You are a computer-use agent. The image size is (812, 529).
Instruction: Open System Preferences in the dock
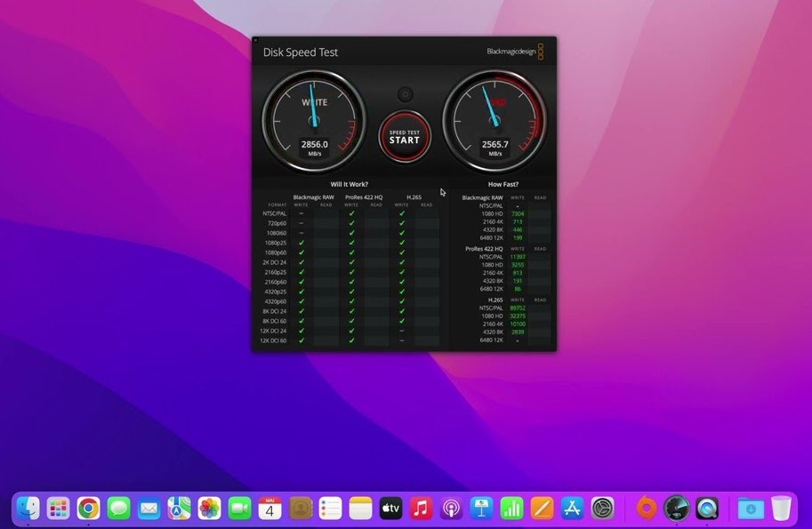(x=603, y=509)
